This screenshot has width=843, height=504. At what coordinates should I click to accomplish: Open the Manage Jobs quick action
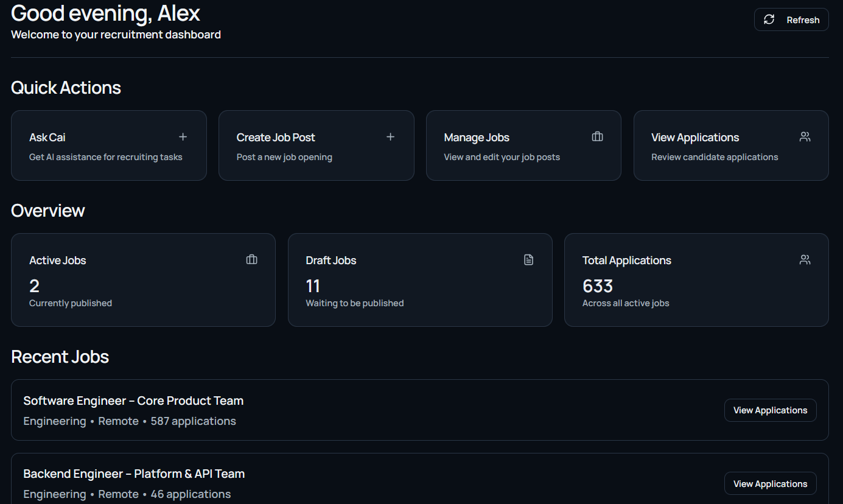point(477,138)
